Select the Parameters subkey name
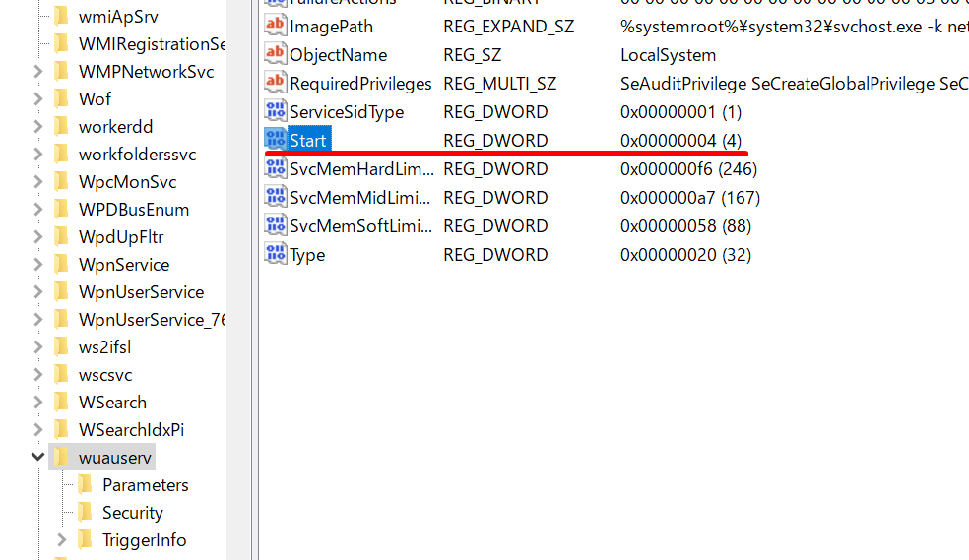969x560 pixels. click(x=145, y=485)
